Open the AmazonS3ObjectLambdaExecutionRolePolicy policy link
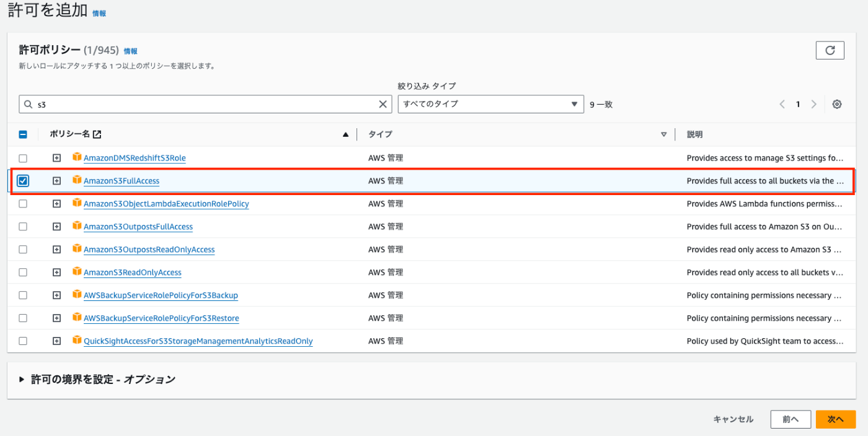Image resolution: width=868 pixels, height=436 pixels. (x=166, y=204)
